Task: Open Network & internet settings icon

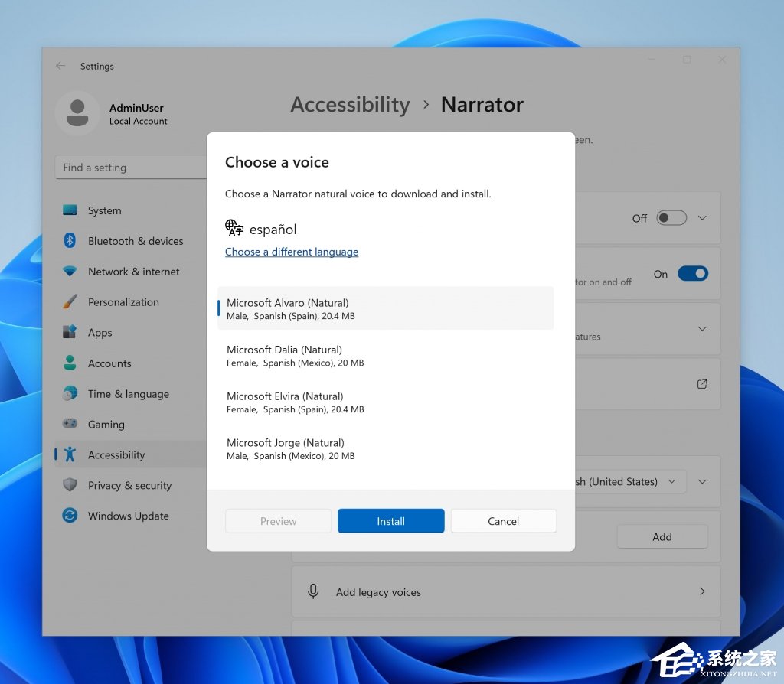Action: (x=70, y=272)
